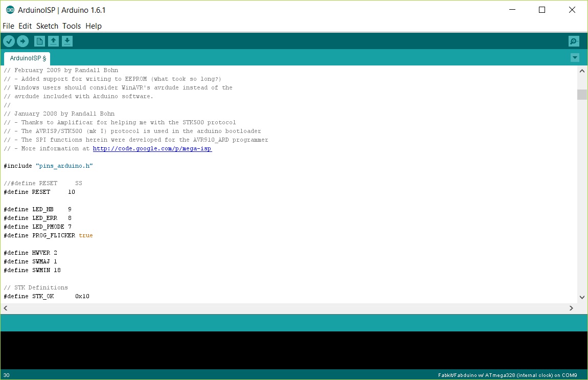Click vertical scrollbar down arrow

point(582,297)
